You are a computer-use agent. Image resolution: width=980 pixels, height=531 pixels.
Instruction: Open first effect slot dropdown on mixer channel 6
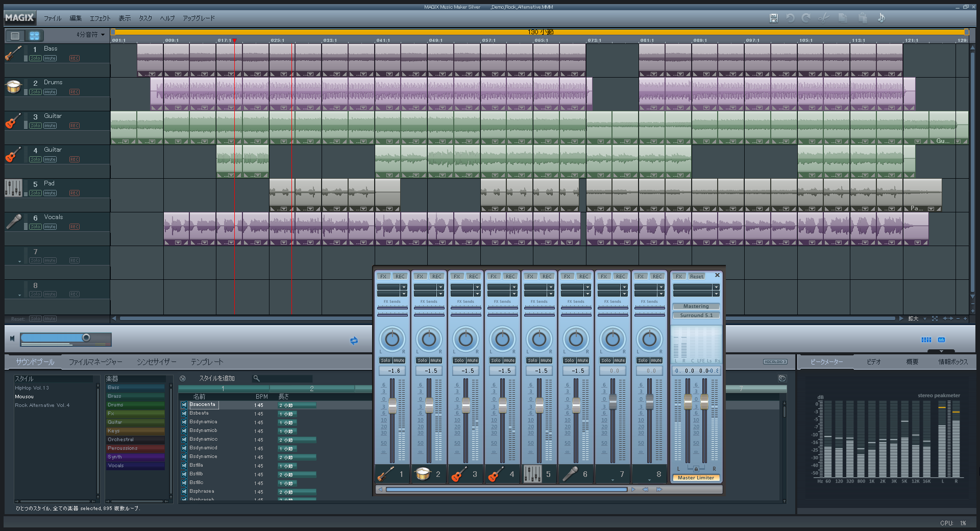point(587,287)
